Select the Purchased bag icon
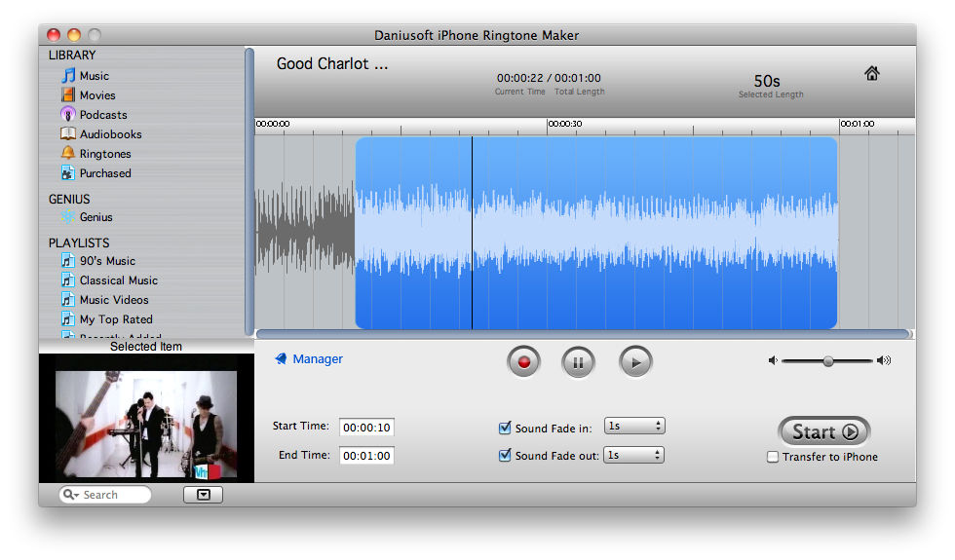Viewport: 955px width, 560px height. pyautogui.click(x=68, y=173)
